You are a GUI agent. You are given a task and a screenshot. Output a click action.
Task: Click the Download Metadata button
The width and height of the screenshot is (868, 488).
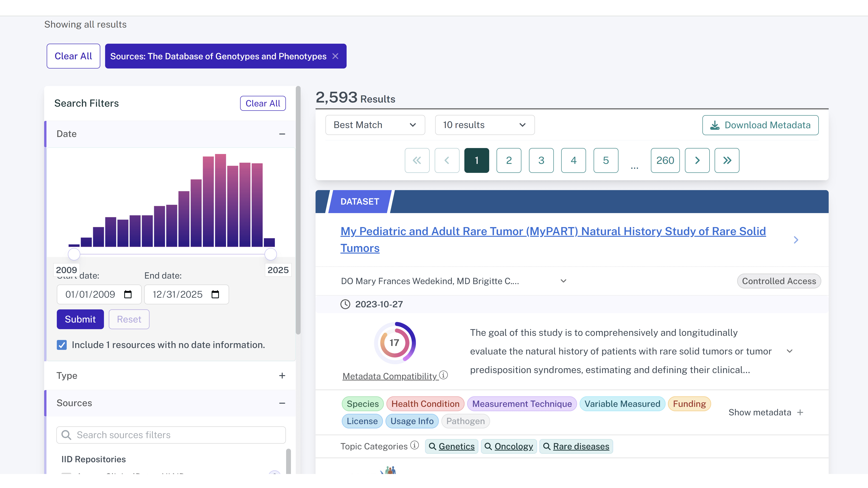pyautogui.click(x=760, y=125)
